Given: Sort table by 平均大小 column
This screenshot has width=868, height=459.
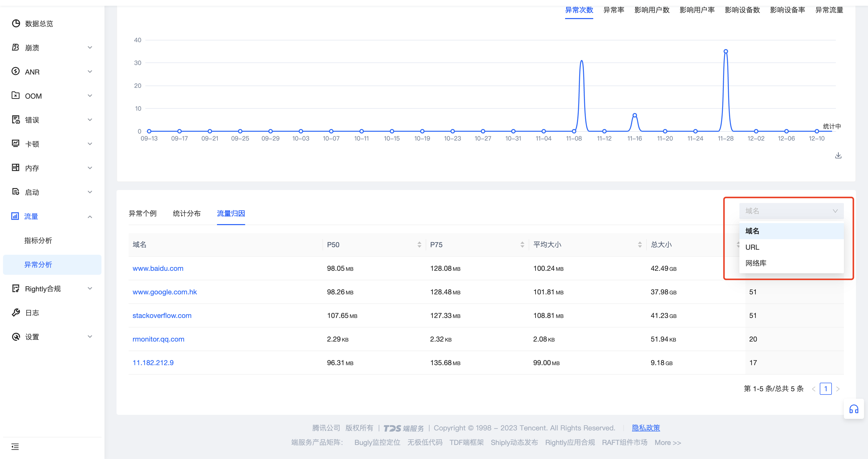Looking at the screenshot, I should click(639, 244).
